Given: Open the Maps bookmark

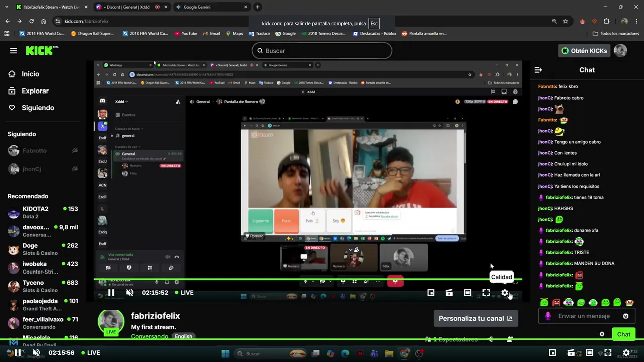Looking at the screenshot, I should click(234, 34).
